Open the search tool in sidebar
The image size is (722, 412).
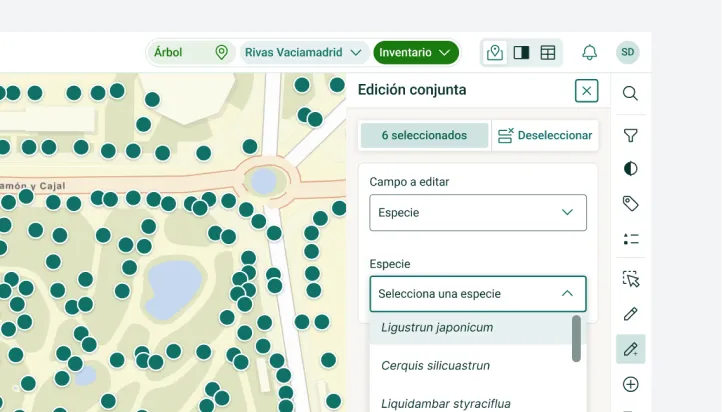[630, 93]
